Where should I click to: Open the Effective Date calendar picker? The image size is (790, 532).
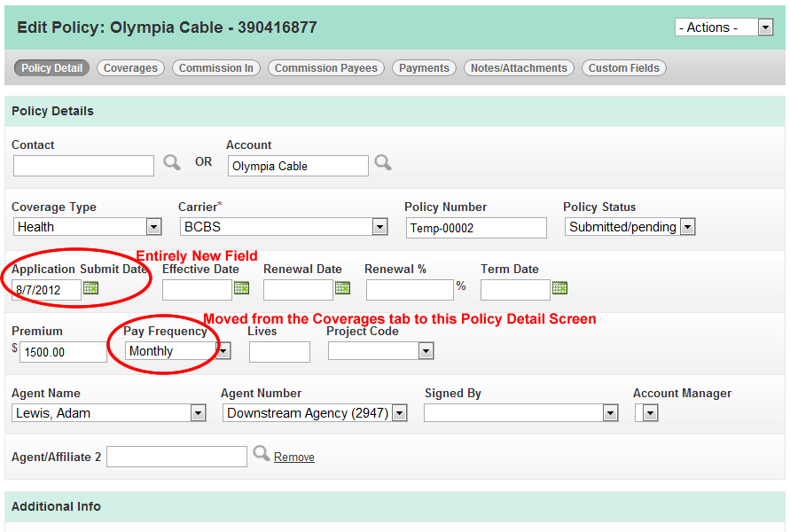tap(241, 287)
